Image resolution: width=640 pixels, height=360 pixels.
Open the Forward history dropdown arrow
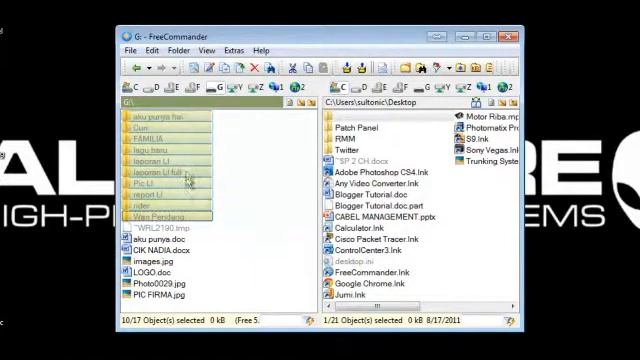174,68
